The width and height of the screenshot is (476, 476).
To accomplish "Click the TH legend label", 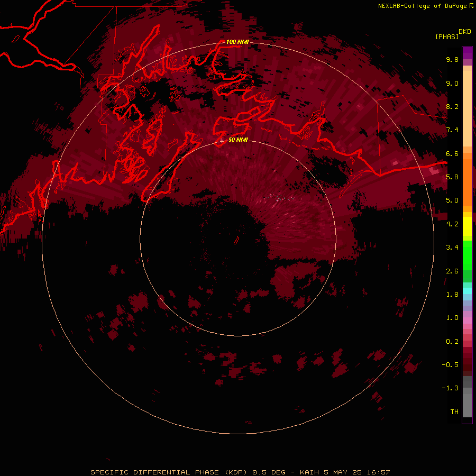I will 454,412.
